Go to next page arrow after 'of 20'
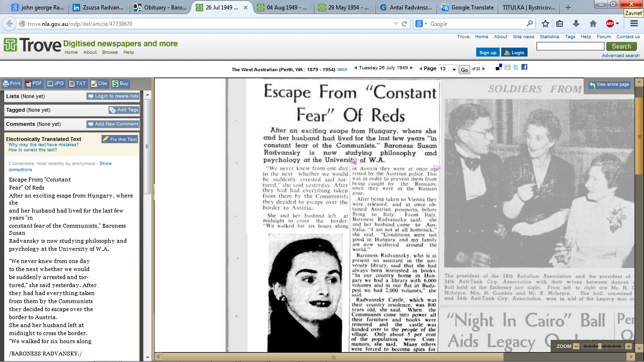The width and height of the screenshot is (644, 362). click(484, 69)
